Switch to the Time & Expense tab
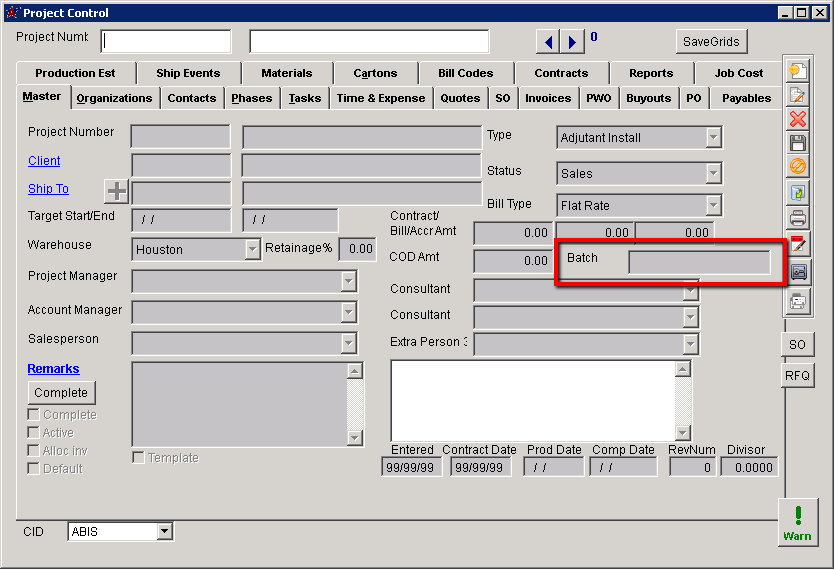 (x=380, y=98)
